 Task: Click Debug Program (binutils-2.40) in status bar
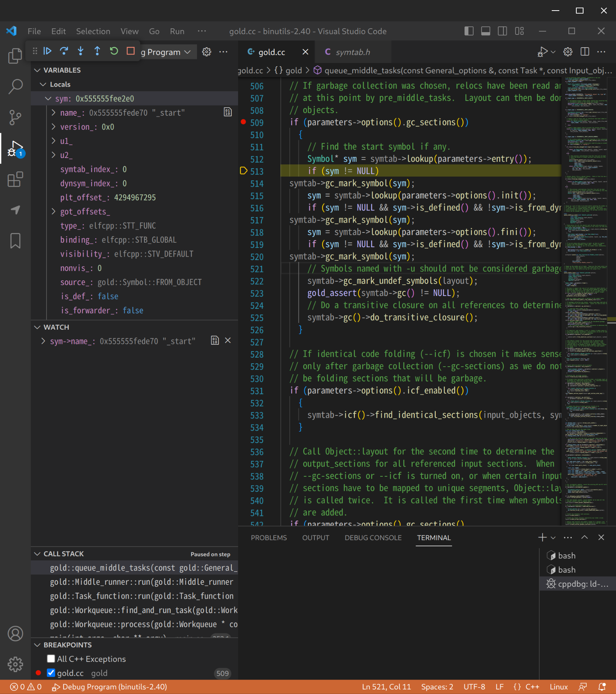pyautogui.click(x=109, y=687)
